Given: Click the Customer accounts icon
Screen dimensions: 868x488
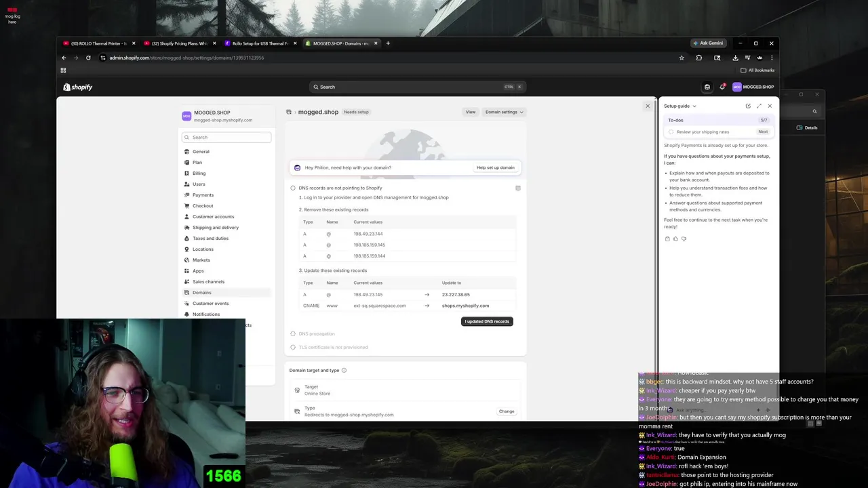Looking at the screenshot, I should 186,217.
